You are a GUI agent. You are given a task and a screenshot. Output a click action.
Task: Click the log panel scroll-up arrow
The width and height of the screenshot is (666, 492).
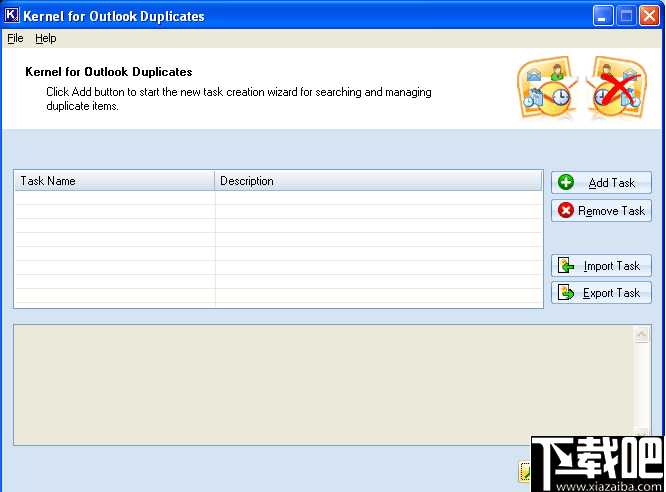[641, 334]
